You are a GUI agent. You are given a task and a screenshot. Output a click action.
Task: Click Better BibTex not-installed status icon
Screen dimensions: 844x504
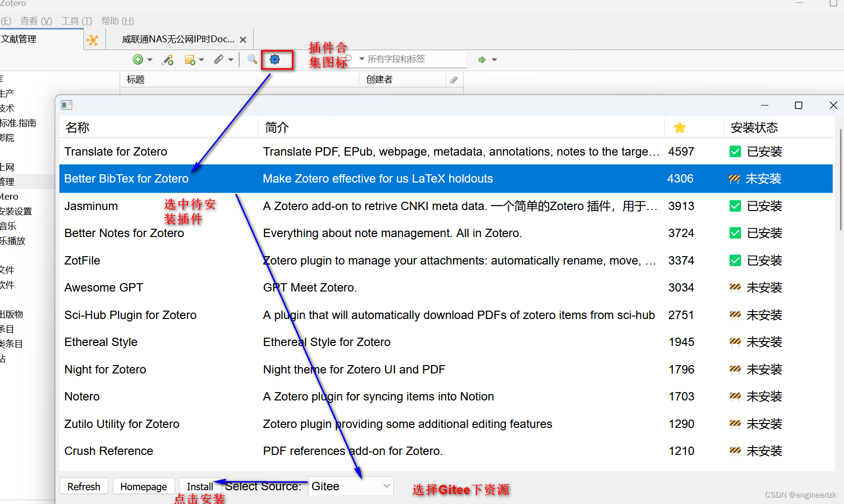point(735,179)
